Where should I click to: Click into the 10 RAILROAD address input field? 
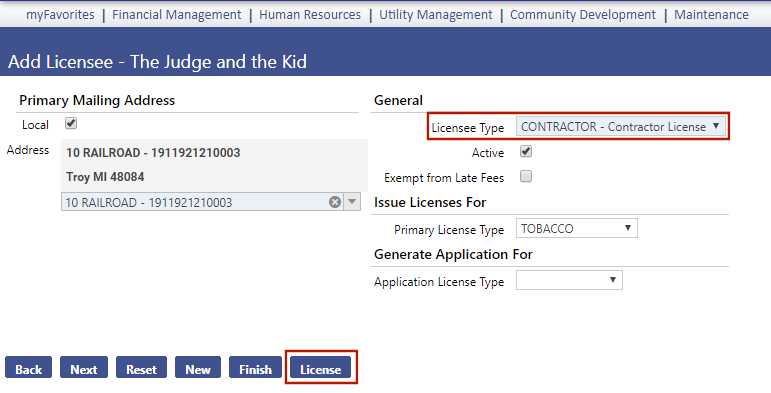click(x=194, y=202)
